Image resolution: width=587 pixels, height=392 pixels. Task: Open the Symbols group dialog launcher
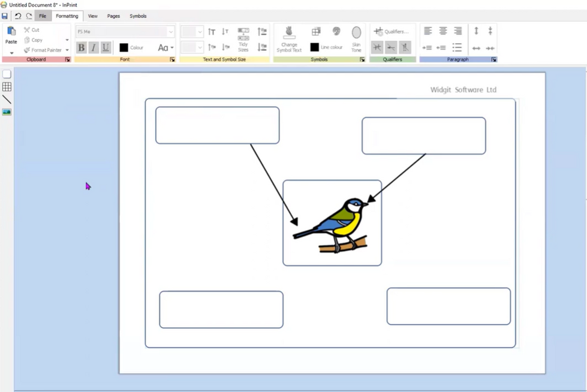(362, 59)
